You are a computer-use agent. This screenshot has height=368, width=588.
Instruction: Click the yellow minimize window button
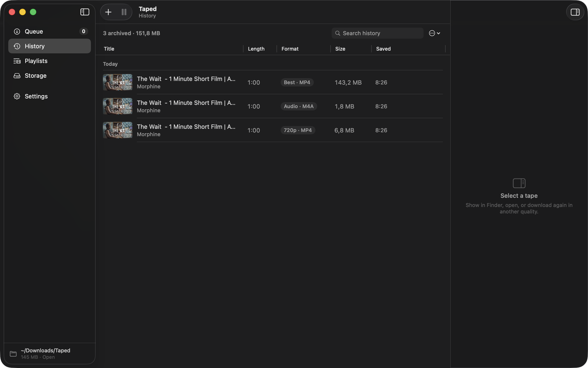23,12
